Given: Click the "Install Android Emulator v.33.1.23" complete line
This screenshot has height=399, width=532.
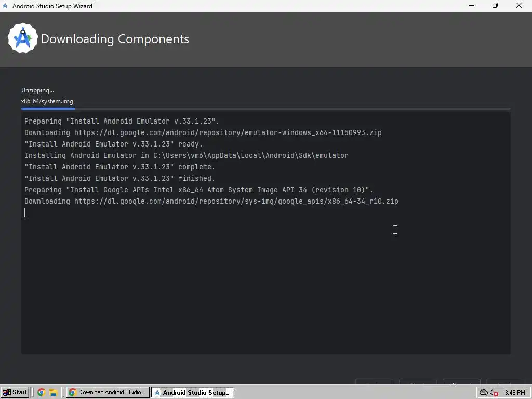Looking at the screenshot, I should (x=120, y=167).
